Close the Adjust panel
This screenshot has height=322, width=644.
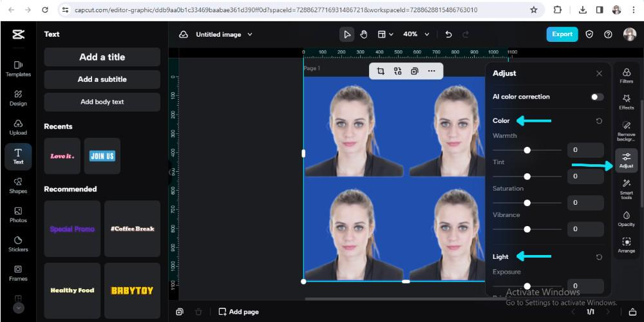pos(599,73)
